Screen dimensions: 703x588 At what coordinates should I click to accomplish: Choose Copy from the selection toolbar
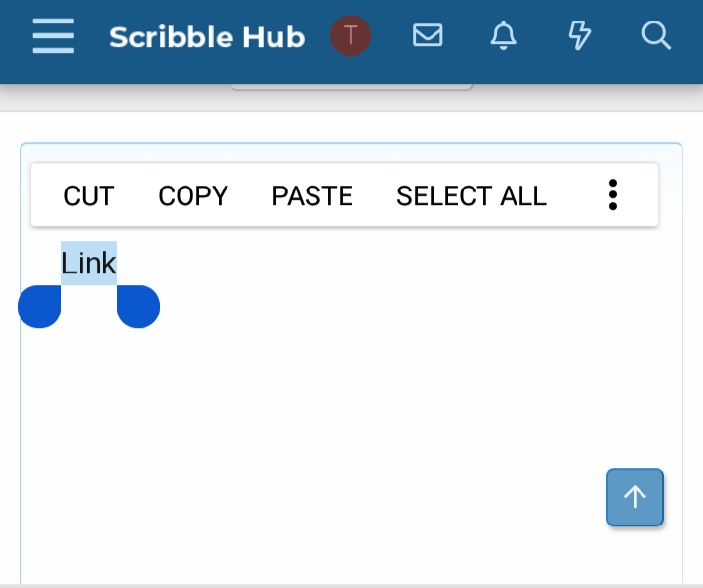tap(193, 195)
